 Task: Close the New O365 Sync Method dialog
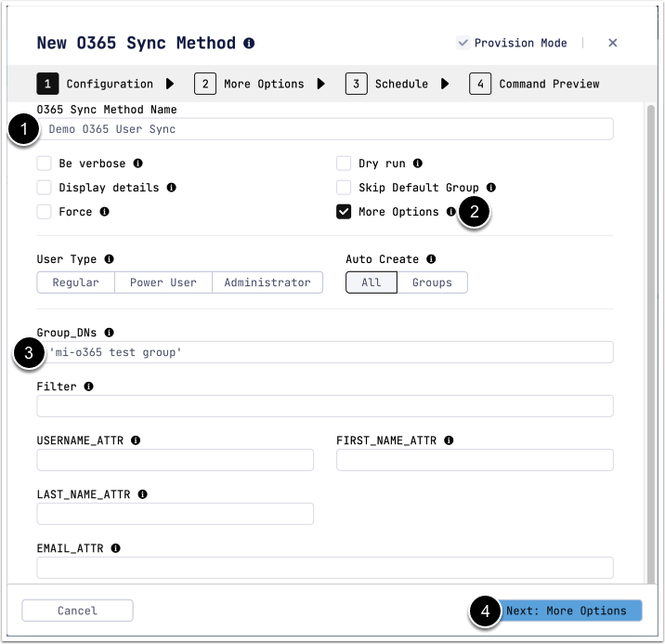pyautogui.click(x=612, y=43)
